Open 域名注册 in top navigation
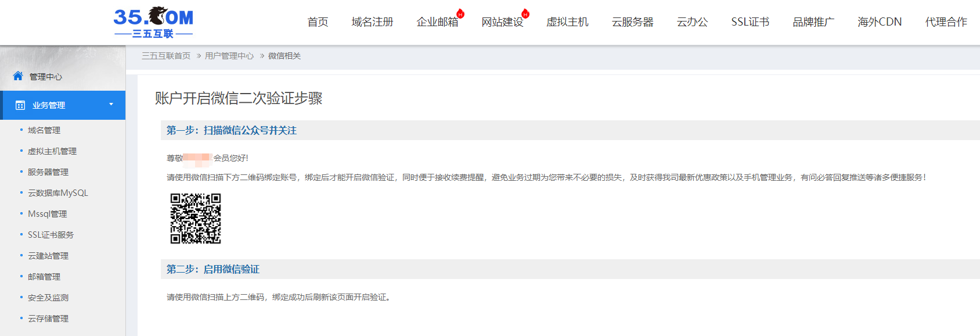Image resolution: width=980 pixels, height=336 pixels. pos(372,22)
